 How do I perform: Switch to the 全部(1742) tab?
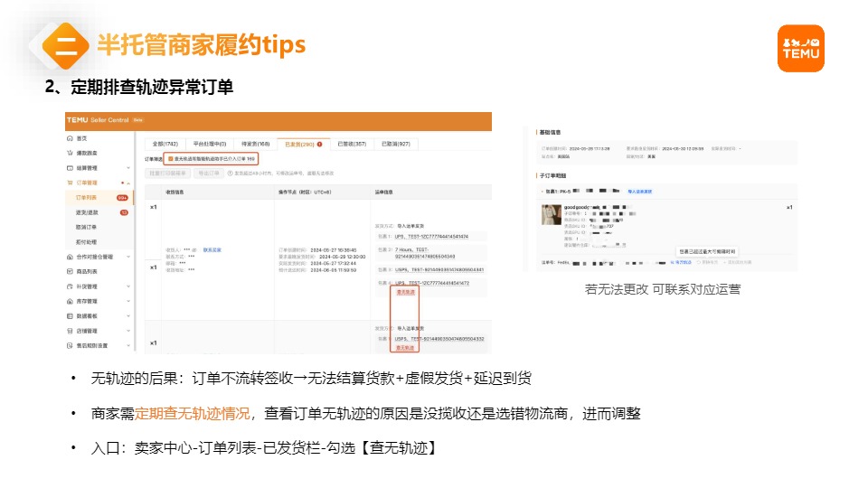tap(164, 144)
